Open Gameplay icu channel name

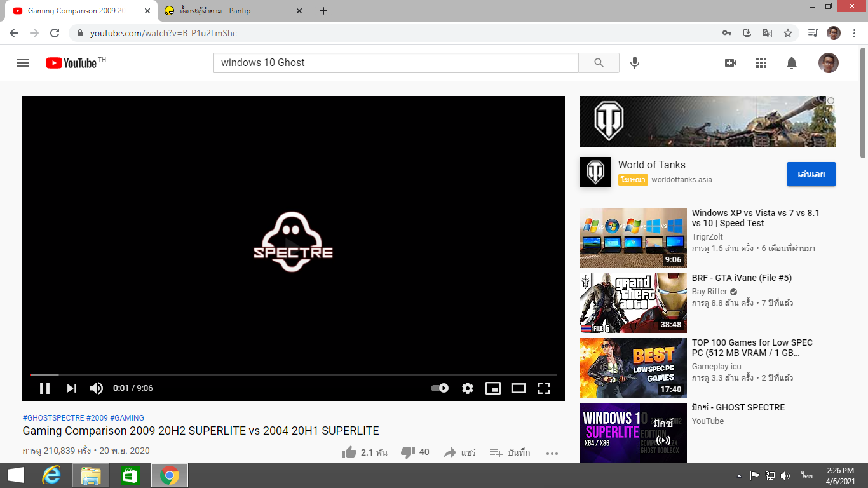coord(717,367)
